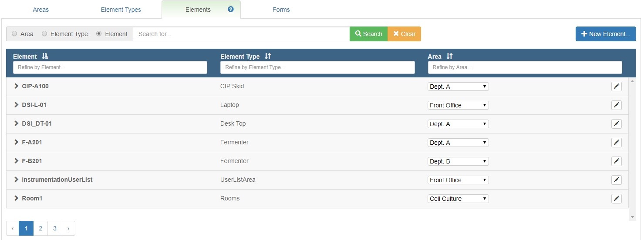Screen dimensions: 644x240
Task: Click the Desk Top element type cell
Action: click(x=233, y=123)
